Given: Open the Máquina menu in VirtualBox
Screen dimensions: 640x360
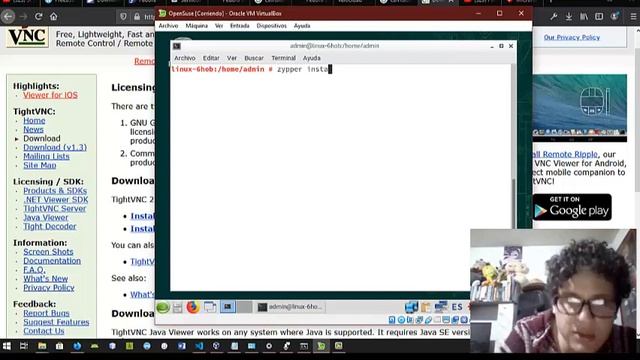Looking at the screenshot, I should click(x=196, y=26).
